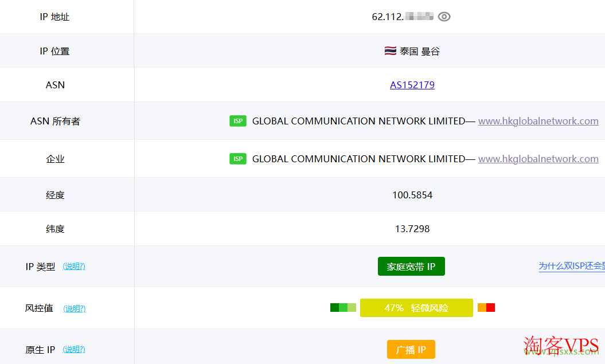This screenshot has width=605, height=364.
Task: Toggle the 家庭宽带 IP type badge
Action: pyautogui.click(x=411, y=266)
